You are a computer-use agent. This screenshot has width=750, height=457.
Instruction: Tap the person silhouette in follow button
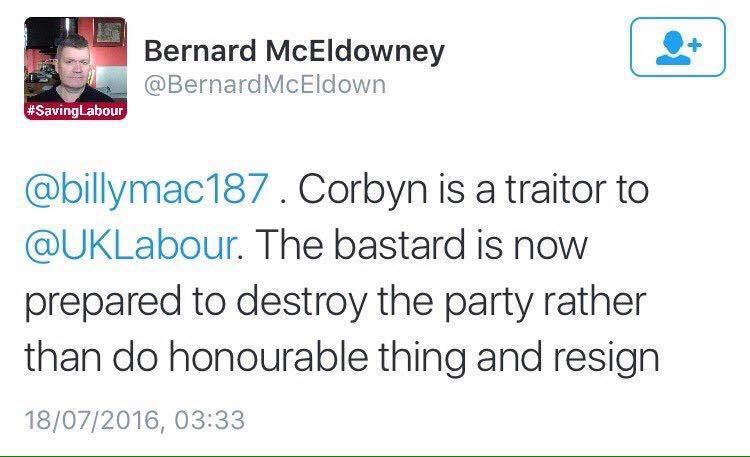pos(673,48)
